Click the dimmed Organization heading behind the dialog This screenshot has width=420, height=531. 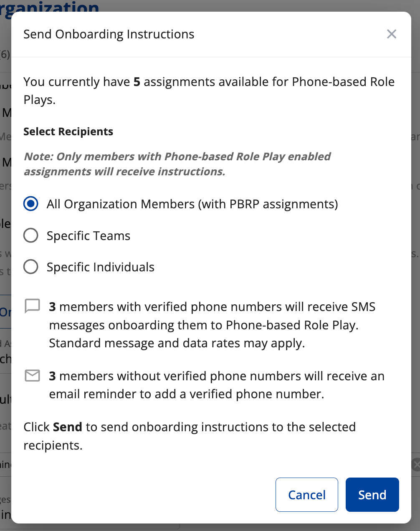tap(50, 7)
